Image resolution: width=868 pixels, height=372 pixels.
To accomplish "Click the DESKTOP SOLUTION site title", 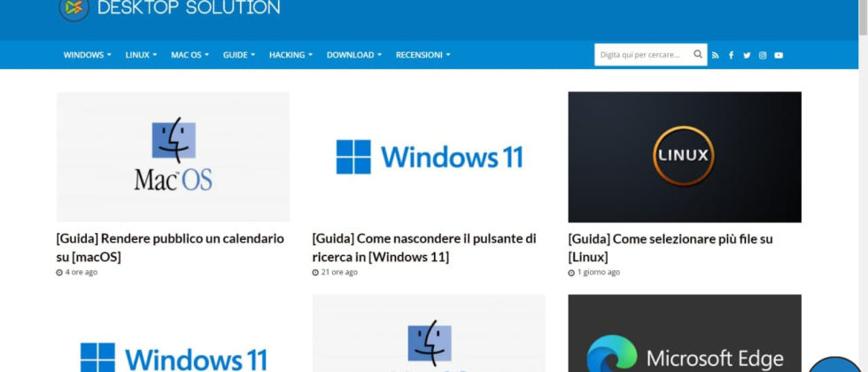I will point(189,8).
